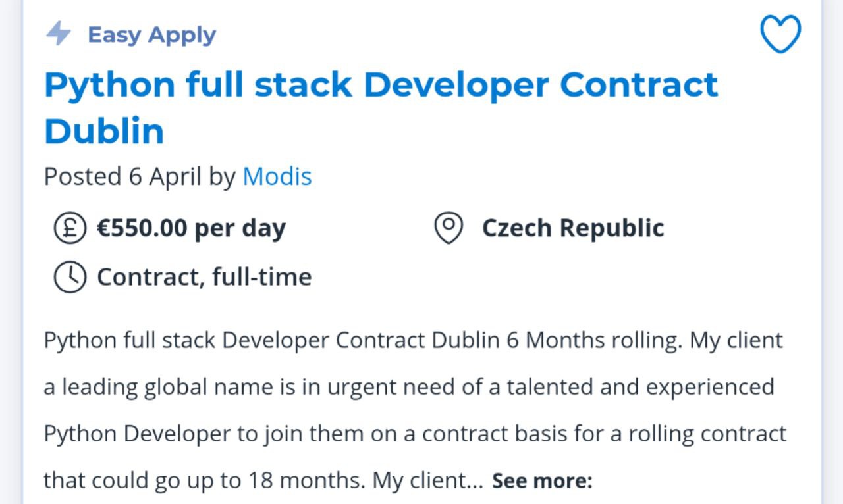Click the pound currency salary icon
843x504 pixels.
click(x=70, y=228)
